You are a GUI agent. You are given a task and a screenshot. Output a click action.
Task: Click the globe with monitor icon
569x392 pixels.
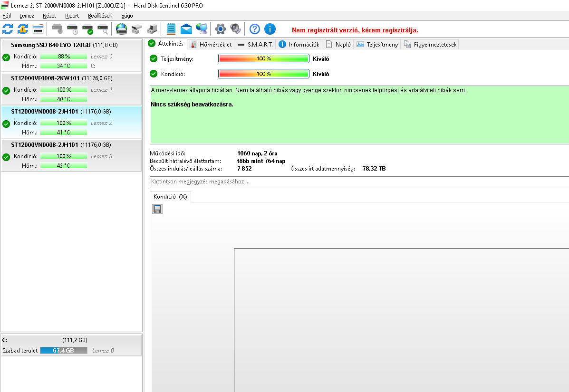pyautogui.click(x=202, y=29)
